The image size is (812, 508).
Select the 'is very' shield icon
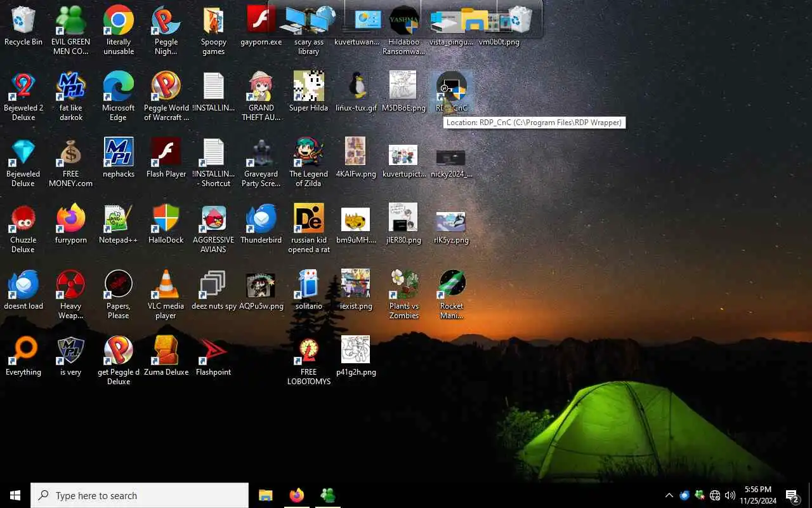70,356
